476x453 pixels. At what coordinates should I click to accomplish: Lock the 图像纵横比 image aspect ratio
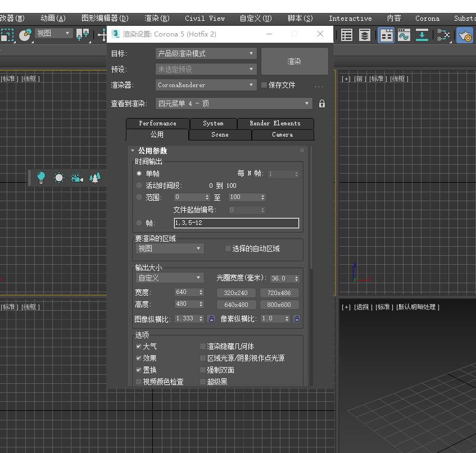(212, 319)
